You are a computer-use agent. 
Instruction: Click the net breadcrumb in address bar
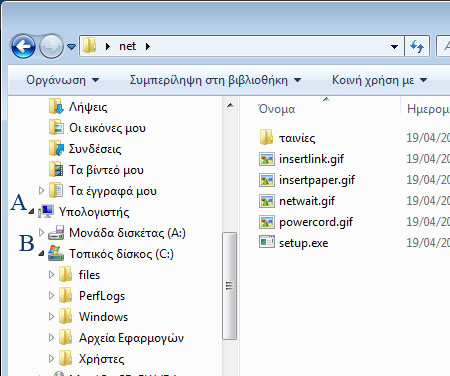pos(127,46)
